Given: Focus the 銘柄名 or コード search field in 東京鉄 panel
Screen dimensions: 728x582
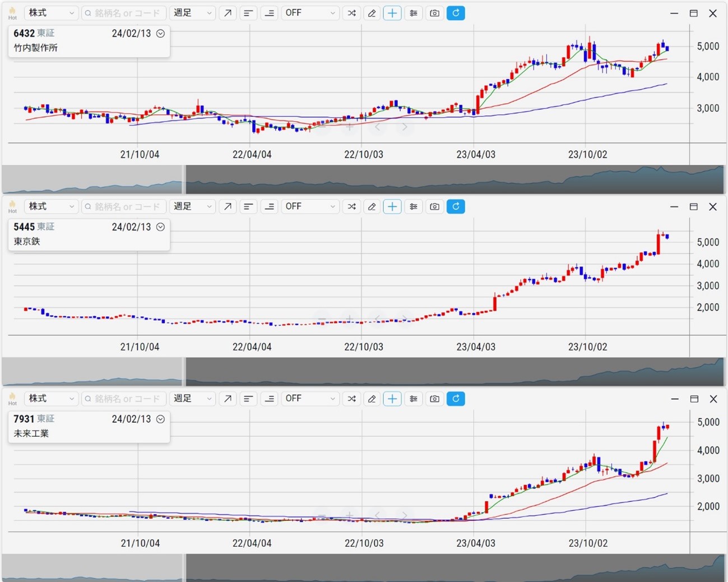Looking at the screenshot, I should click(x=124, y=206).
